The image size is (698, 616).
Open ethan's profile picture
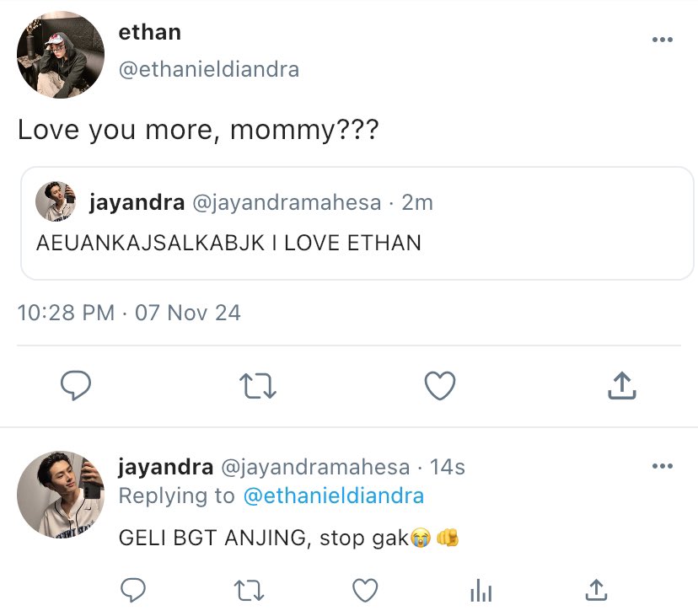pyautogui.click(x=61, y=55)
